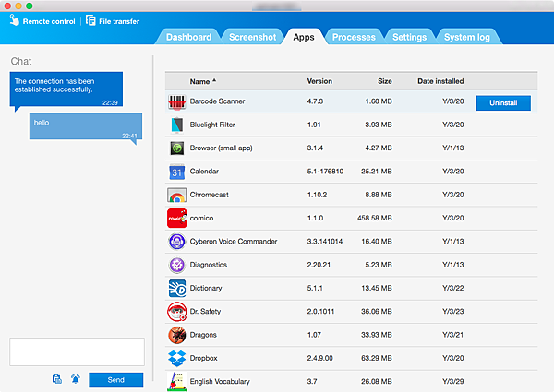Click the 'hello' chat bubble

[x=86, y=126]
